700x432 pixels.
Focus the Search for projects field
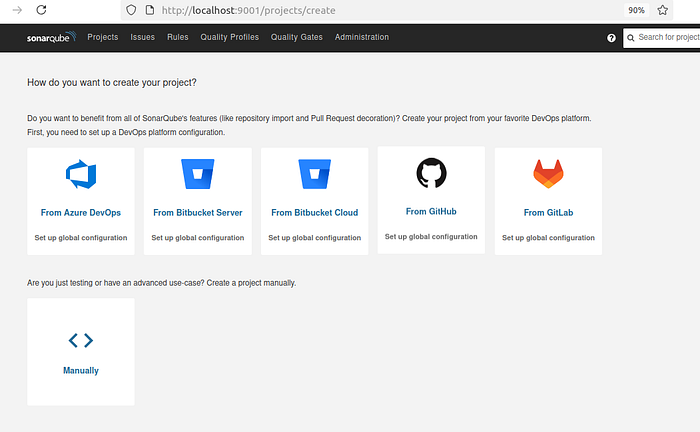tap(662, 38)
